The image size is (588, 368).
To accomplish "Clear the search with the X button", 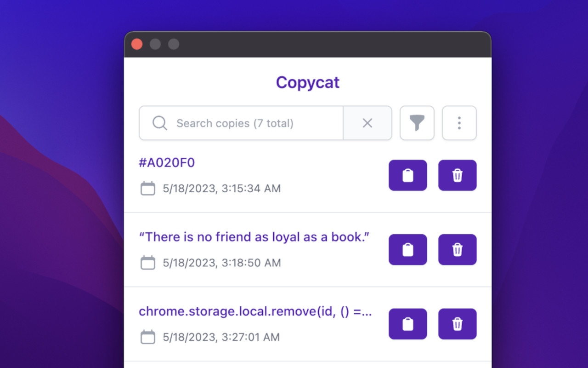I will pos(367,123).
